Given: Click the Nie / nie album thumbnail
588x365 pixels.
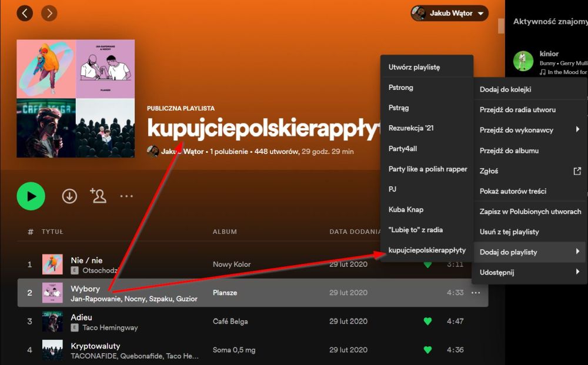Looking at the screenshot, I should [x=52, y=264].
